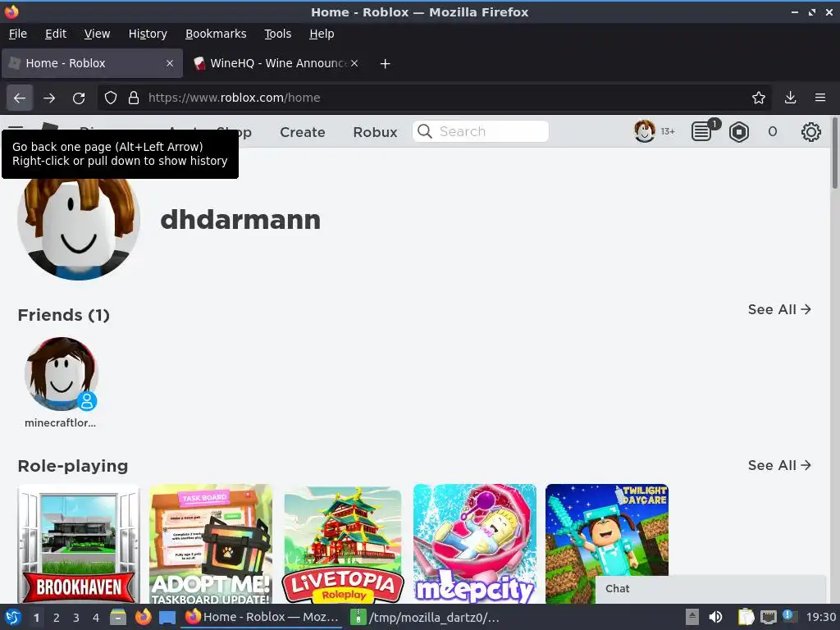
Task: Expand the Chat panel
Action: point(710,589)
